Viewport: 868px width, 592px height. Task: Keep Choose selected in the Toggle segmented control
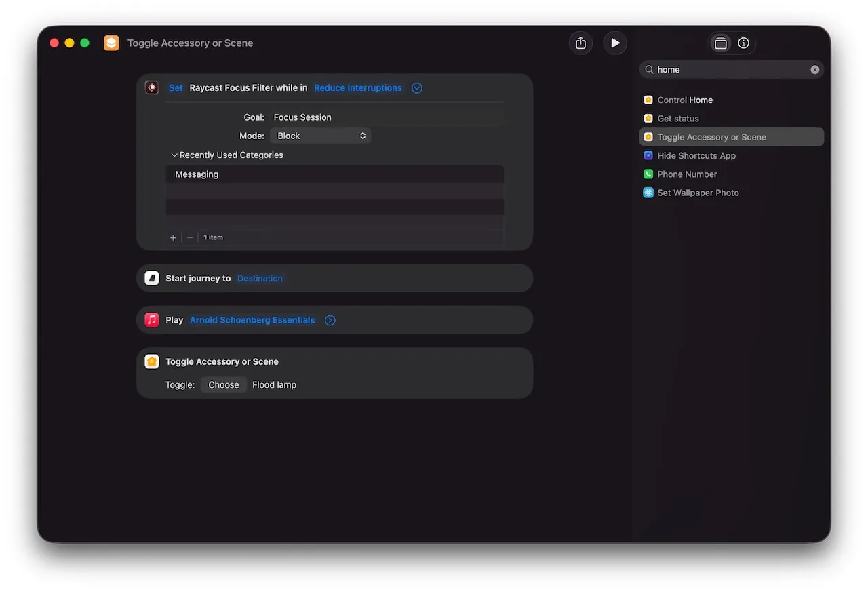(x=223, y=384)
